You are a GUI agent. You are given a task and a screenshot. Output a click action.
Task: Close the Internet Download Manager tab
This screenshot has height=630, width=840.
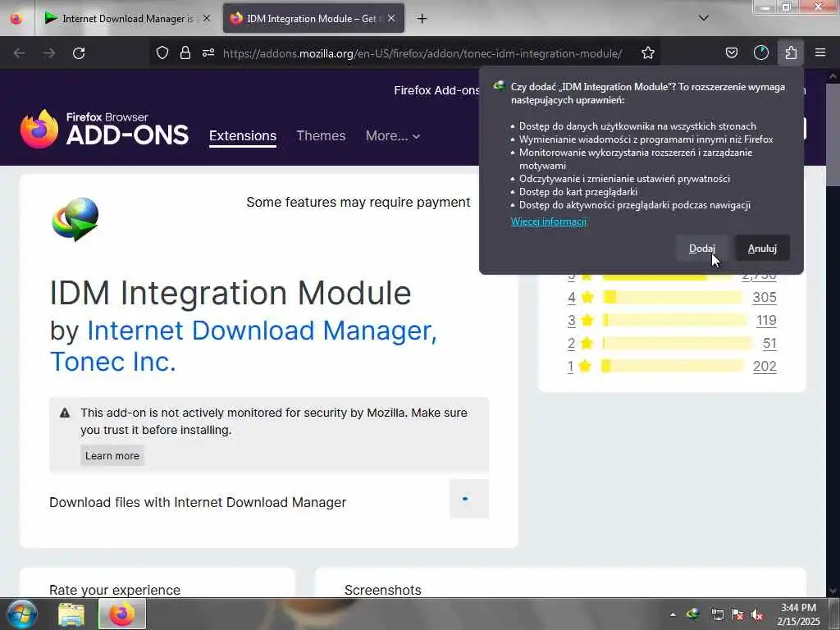point(207,18)
